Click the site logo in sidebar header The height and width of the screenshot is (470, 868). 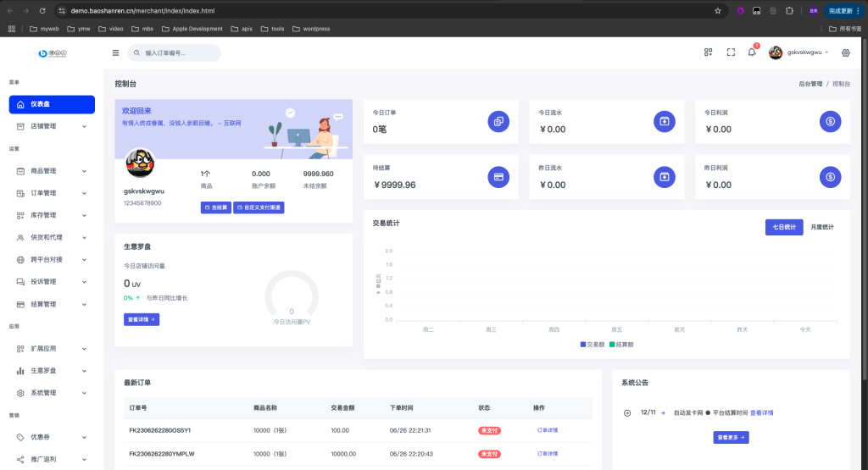(x=53, y=53)
